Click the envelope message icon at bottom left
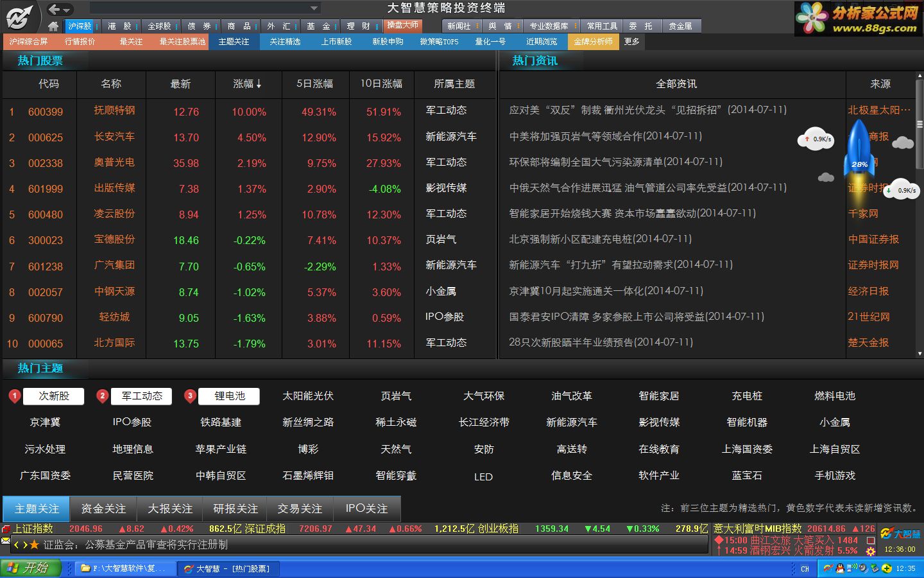 point(6,541)
